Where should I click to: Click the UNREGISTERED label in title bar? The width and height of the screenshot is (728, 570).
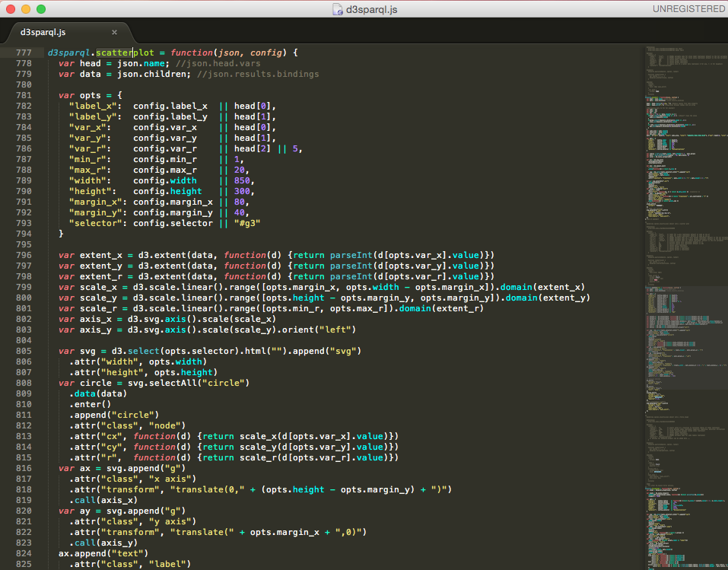pyautogui.click(x=689, y=9)
